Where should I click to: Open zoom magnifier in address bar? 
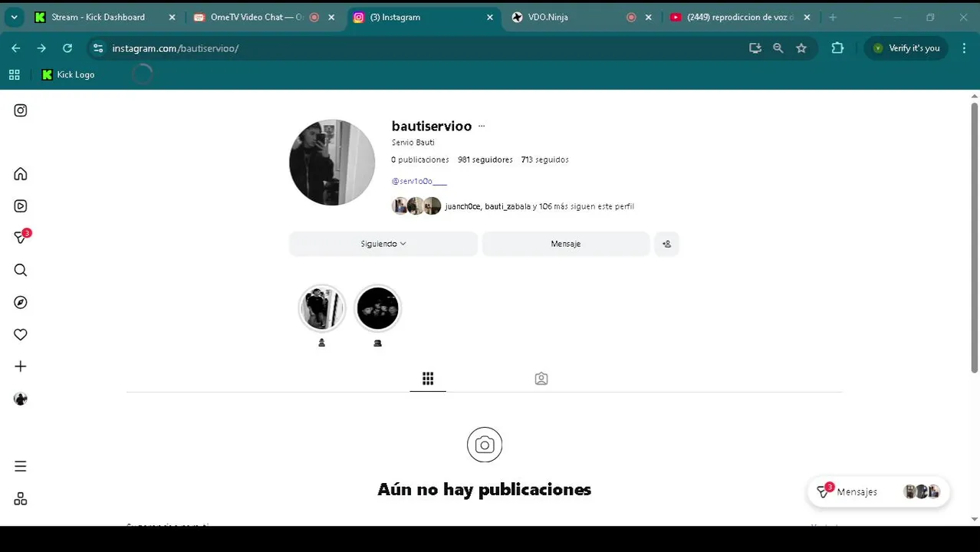[x=778, y=48]
